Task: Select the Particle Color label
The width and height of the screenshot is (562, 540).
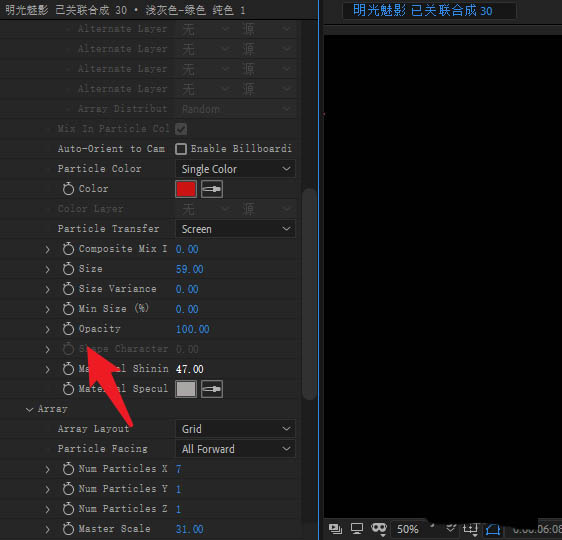Action: coord(99,169)
